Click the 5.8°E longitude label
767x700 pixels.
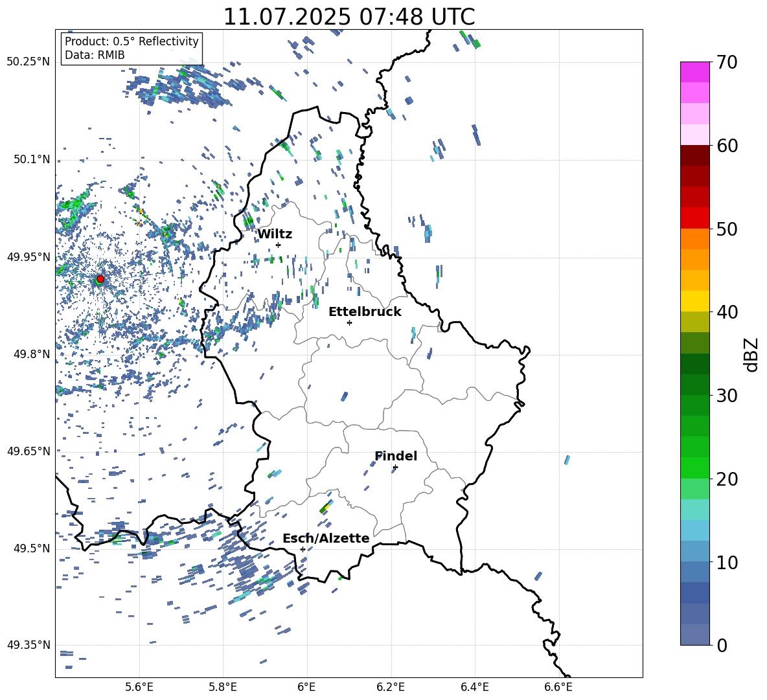coord(223,687)
